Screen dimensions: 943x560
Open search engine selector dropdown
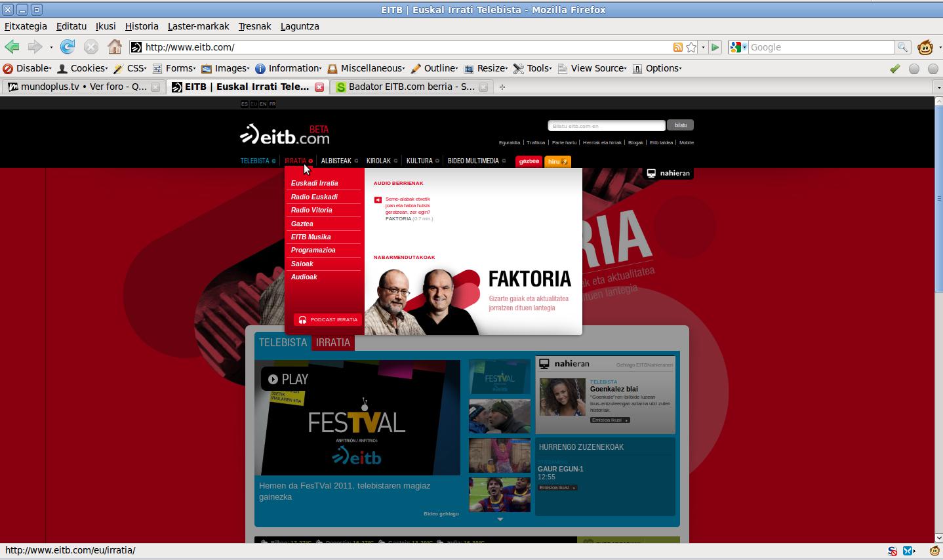(x=738, y=47)
